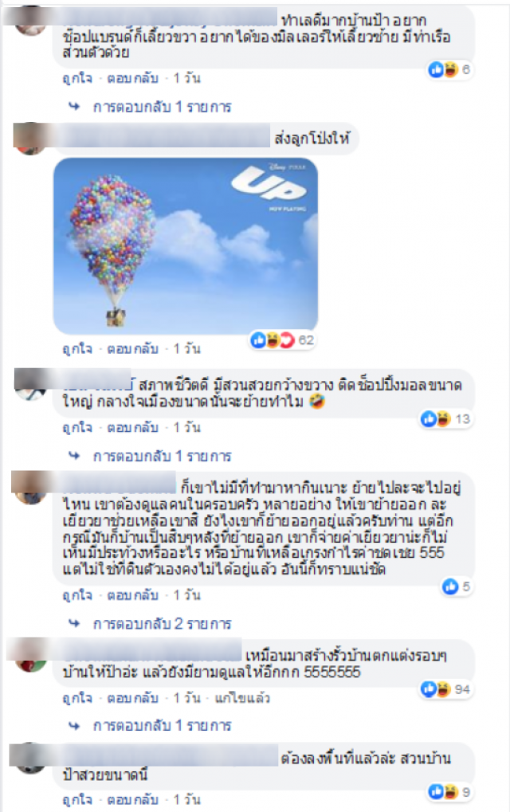The image size is (510, 812).
Task: Open reactions on comment with 9 reactions
Action: click(x=449, y=792)
